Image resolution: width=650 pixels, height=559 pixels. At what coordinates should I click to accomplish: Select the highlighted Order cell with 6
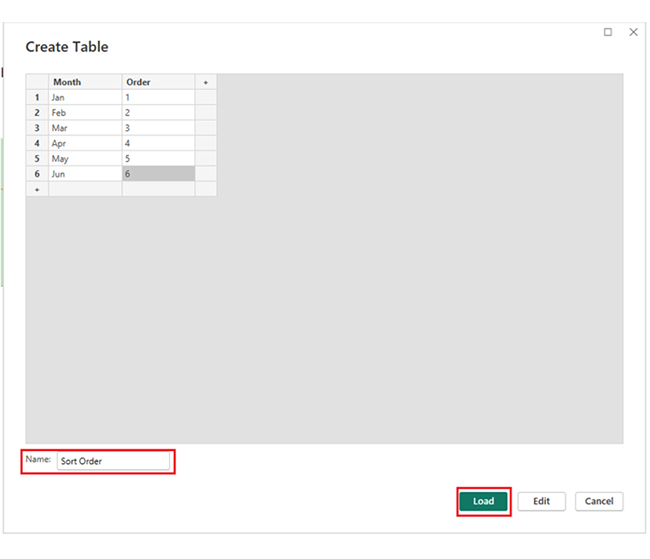[x=158, y=174]
